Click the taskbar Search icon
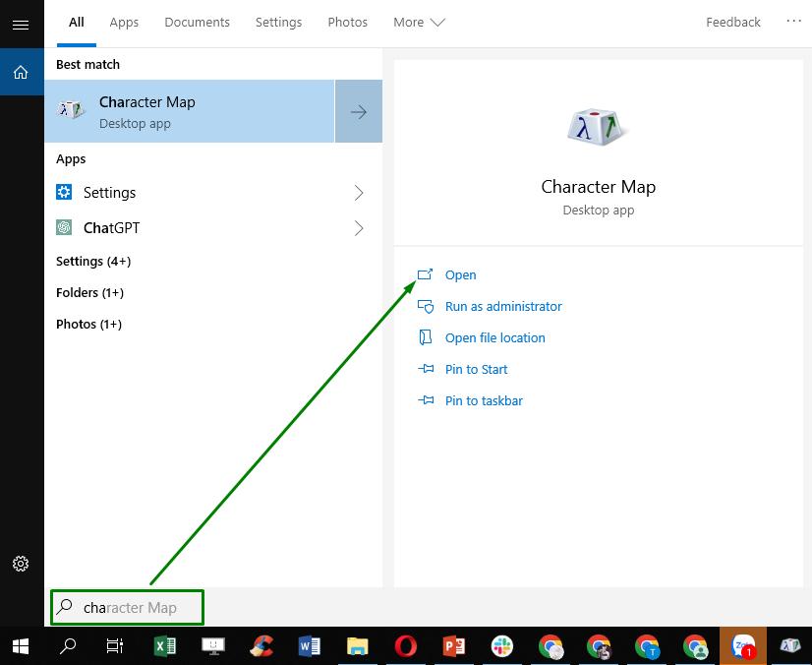This screenshot has width=812, height=665. click(67, 646)
